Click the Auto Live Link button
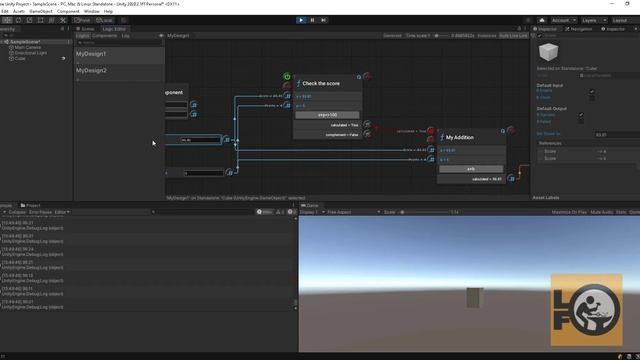Screen dimensions: 640x360 click(x=513, y=36)
